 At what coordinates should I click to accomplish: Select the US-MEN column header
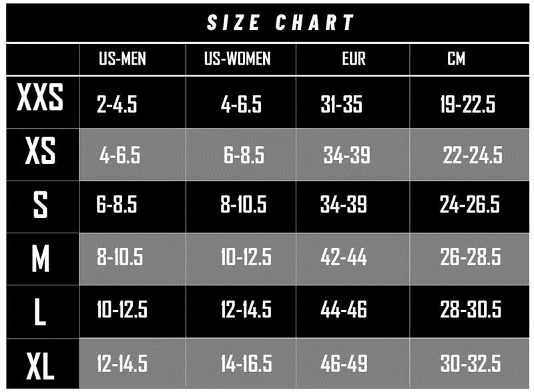122,59
